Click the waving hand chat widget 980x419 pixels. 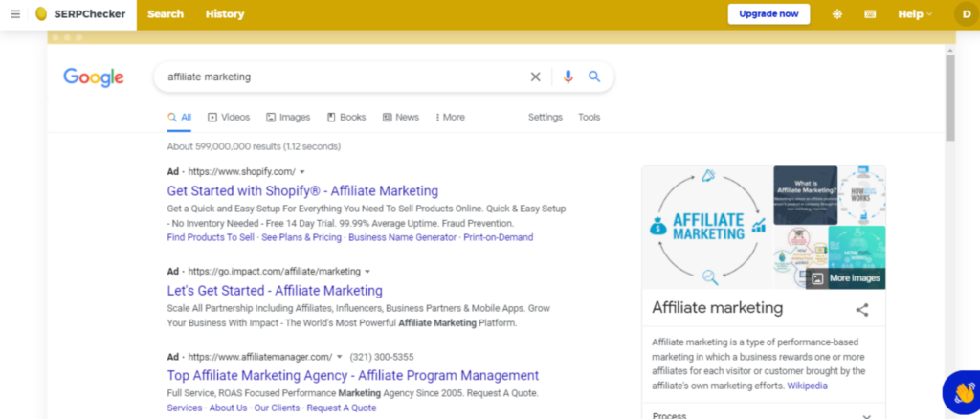click(963, 393)
